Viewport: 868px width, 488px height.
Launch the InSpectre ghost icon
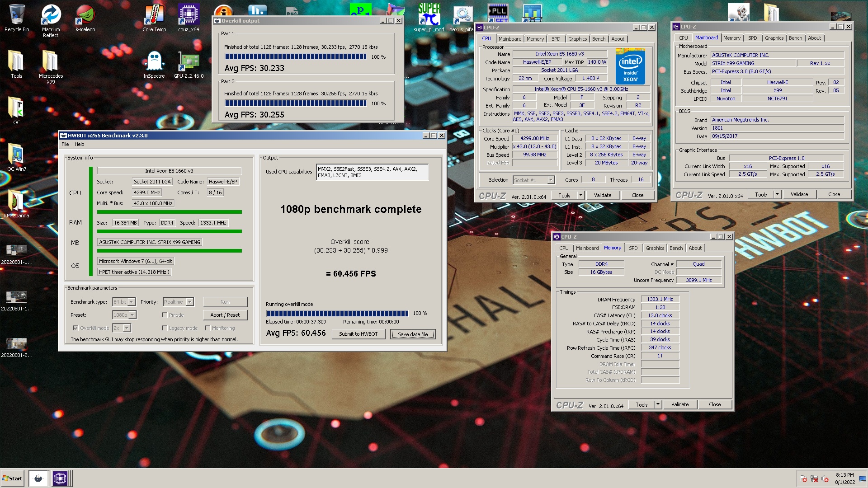click(154, 64)
